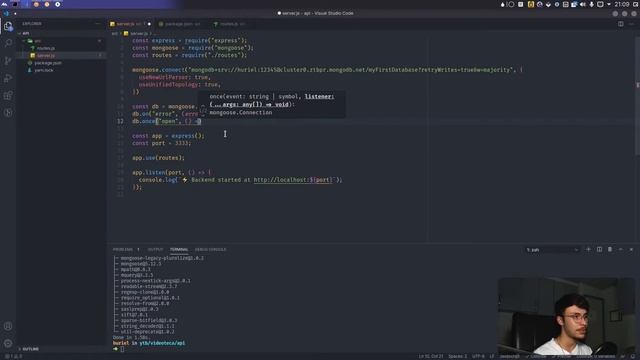Open the Accounts menu in activity bar

coord(8,326)
